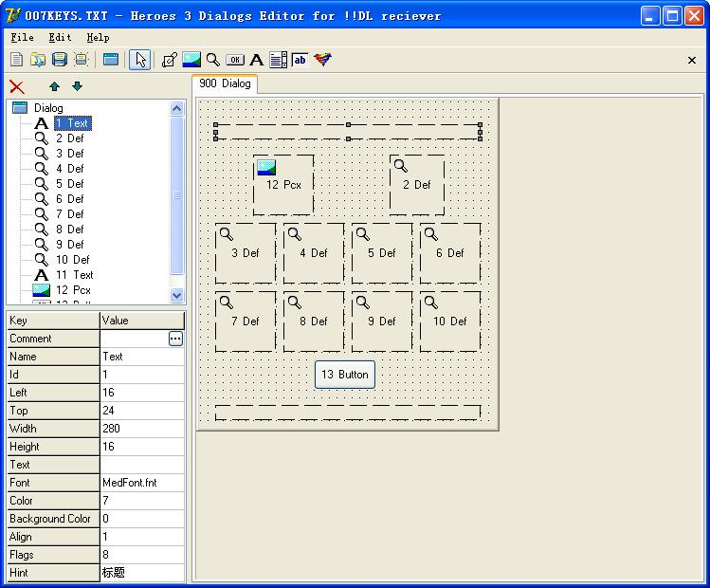
Task: Click the Color value '7'
Action: coord(142,501)
